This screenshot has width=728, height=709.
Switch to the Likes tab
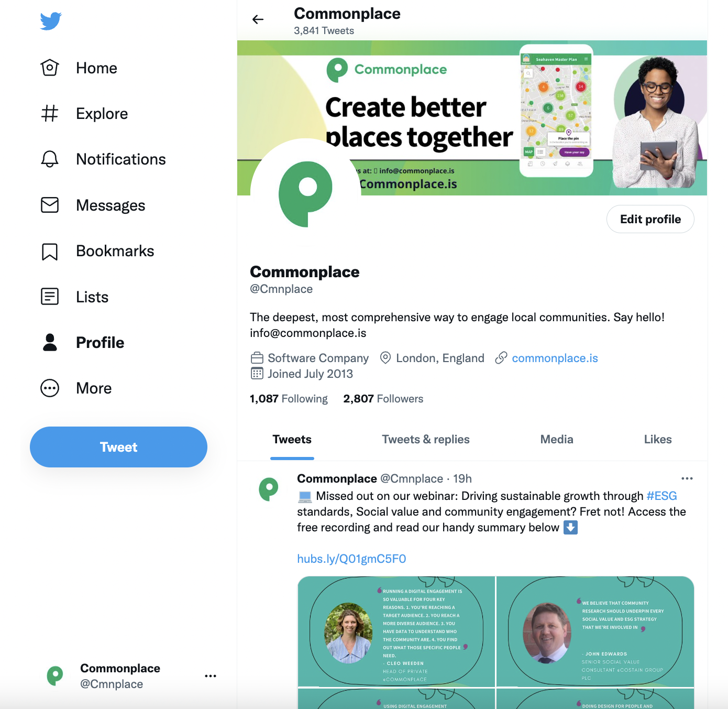(658, 439)
